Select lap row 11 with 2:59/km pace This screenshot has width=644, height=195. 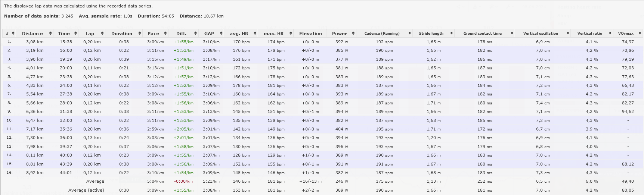coord(153,129)
